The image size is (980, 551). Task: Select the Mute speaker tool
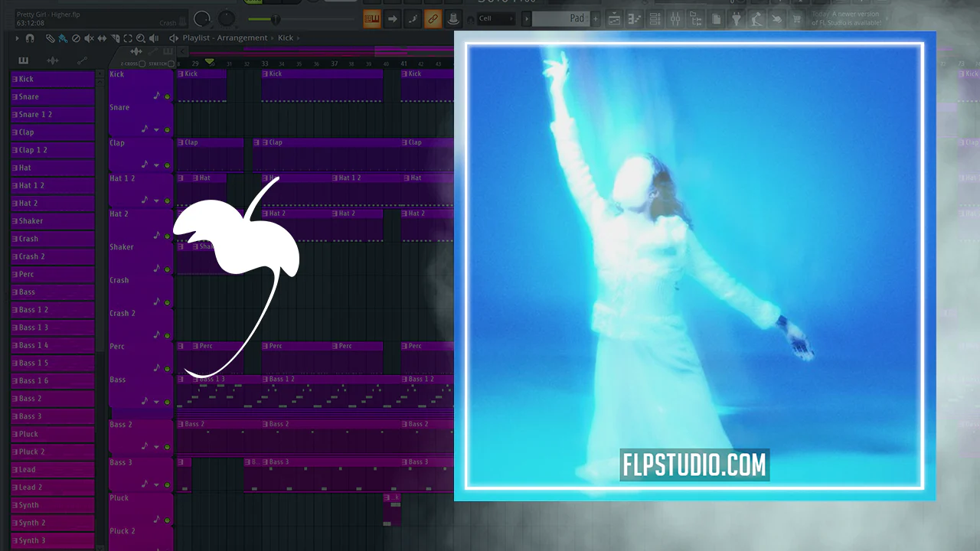coord(89,38)
